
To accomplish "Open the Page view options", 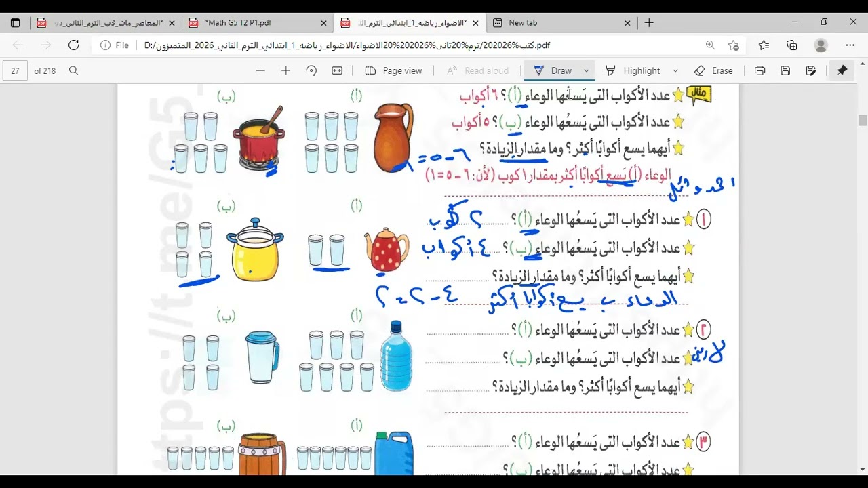I will point(393,70).
